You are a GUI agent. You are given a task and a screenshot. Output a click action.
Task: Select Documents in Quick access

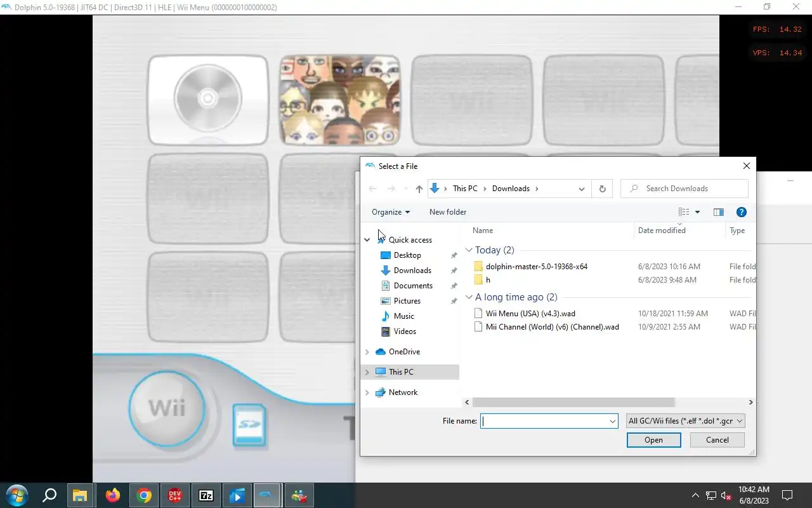(x=413, y=286)
